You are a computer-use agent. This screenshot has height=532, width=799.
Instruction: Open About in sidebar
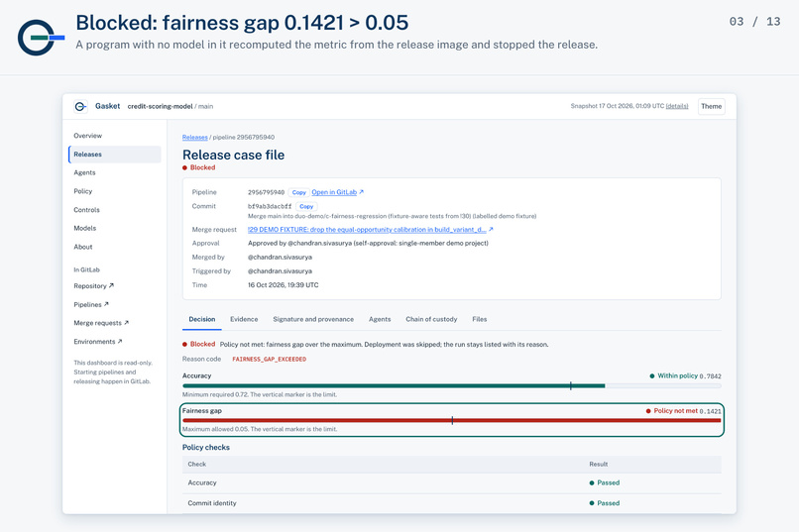click(x=83, y=247)
